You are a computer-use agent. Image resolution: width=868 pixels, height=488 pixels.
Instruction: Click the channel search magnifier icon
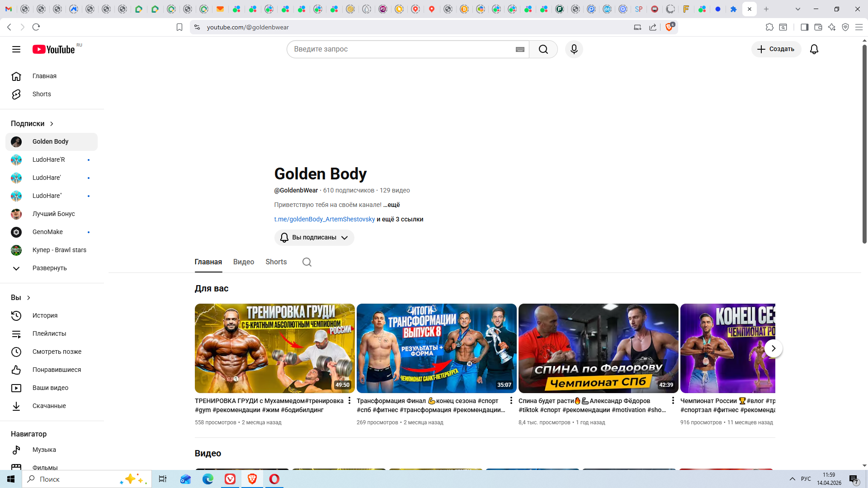[x=307, y=262]
